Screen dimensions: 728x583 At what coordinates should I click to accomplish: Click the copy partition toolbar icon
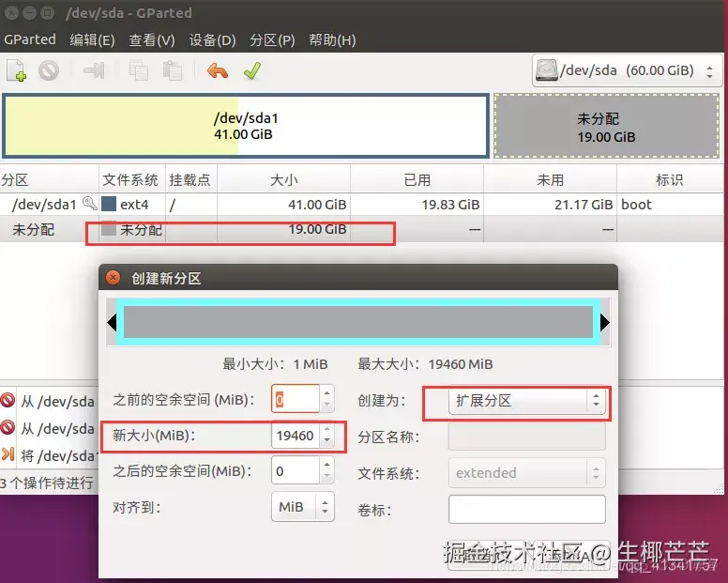coord(138,71)
